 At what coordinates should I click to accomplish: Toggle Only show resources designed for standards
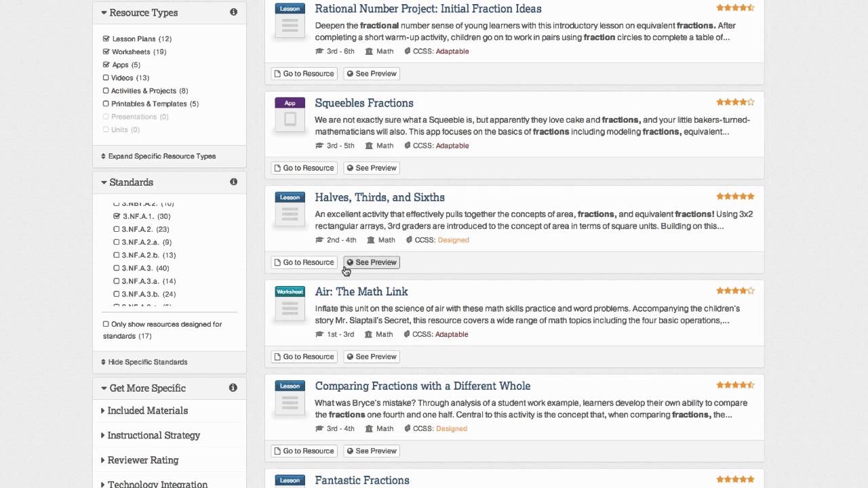click(106, 324)
